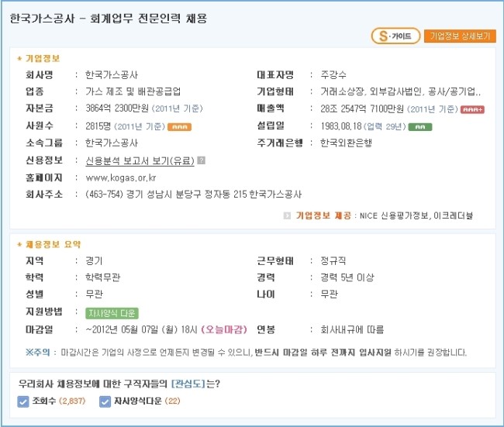Toggle the 자사양식다운 checkbox
The width and height of the screenshot is (504, 427).
point(105,401)
